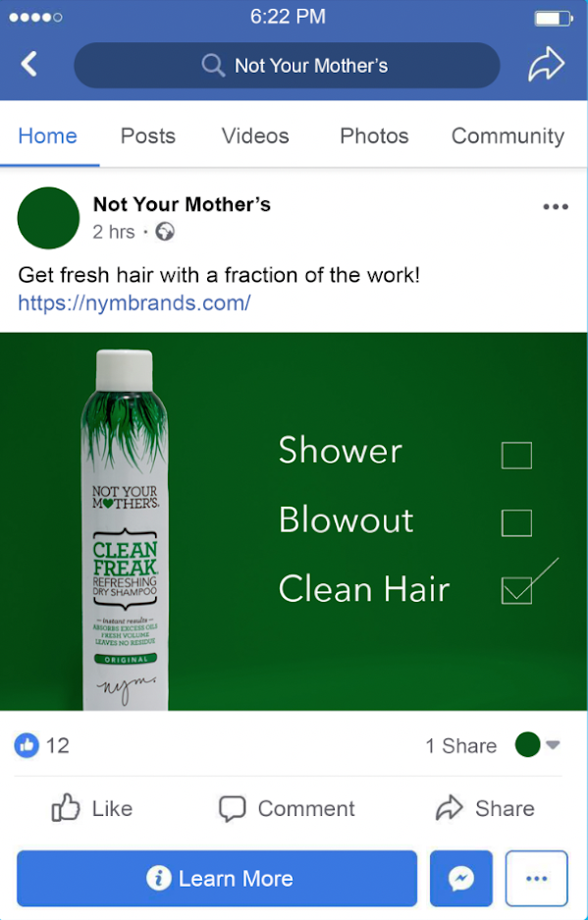Open the Community tab
The image size is (588, 920).
(508, 136)
